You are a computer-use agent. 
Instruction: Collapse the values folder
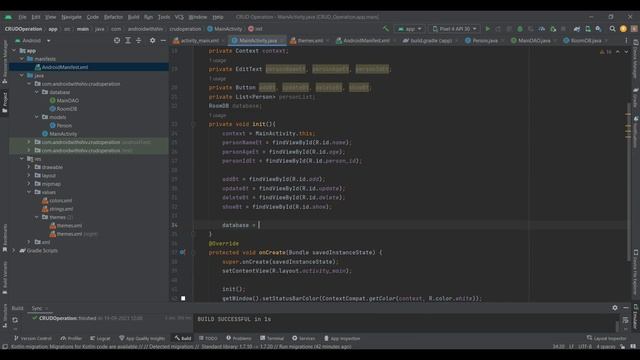click(x=29, y=192)
